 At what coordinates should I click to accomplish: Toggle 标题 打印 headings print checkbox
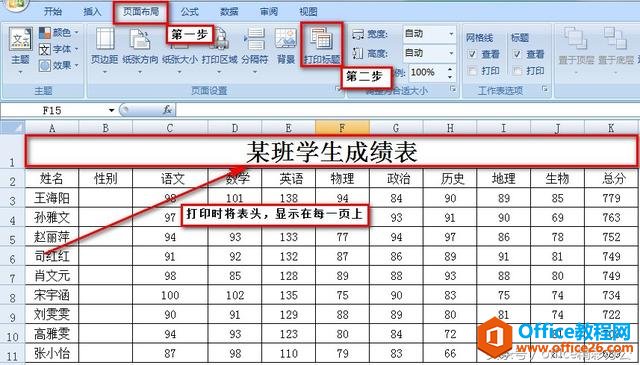517,71
